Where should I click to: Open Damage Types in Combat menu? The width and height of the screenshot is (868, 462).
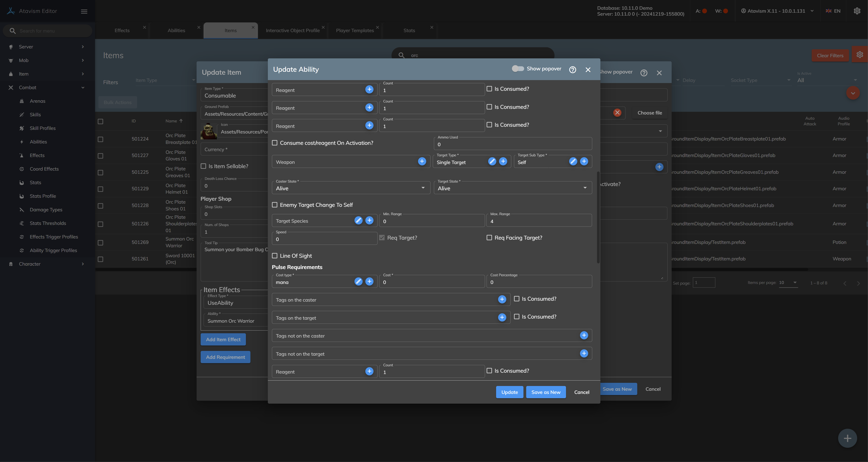click(46, 210)
